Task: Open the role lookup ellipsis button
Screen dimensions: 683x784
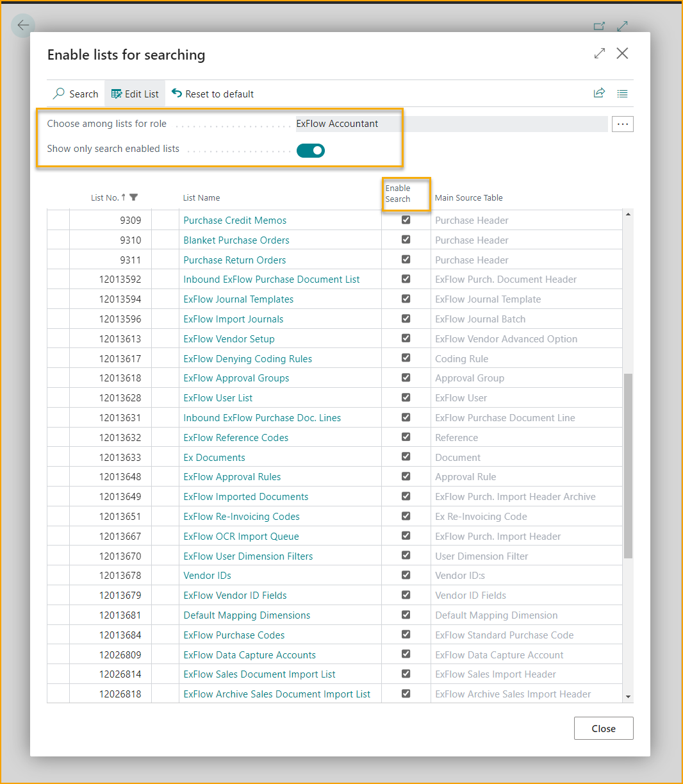Action: click(x=623, y=124)
